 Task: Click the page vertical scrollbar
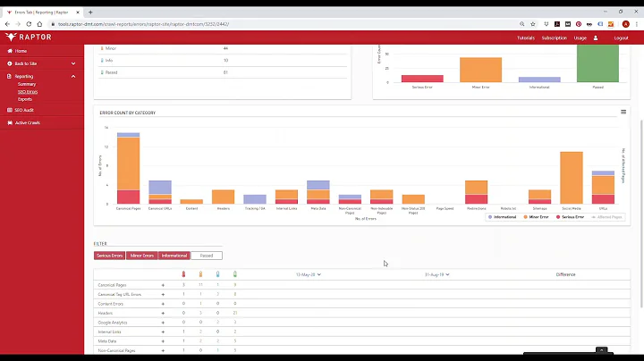click(x=641, y=214)
